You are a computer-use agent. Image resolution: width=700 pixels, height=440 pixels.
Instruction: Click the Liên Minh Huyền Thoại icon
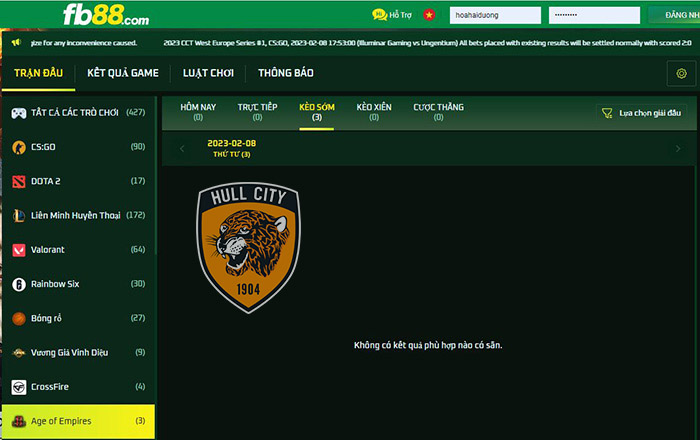click(x=19, y=216)
